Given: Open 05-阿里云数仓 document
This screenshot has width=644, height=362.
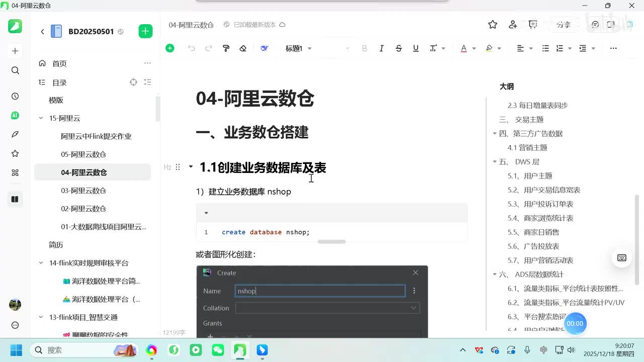Looking at the screenshot, I should coord(84,154).
